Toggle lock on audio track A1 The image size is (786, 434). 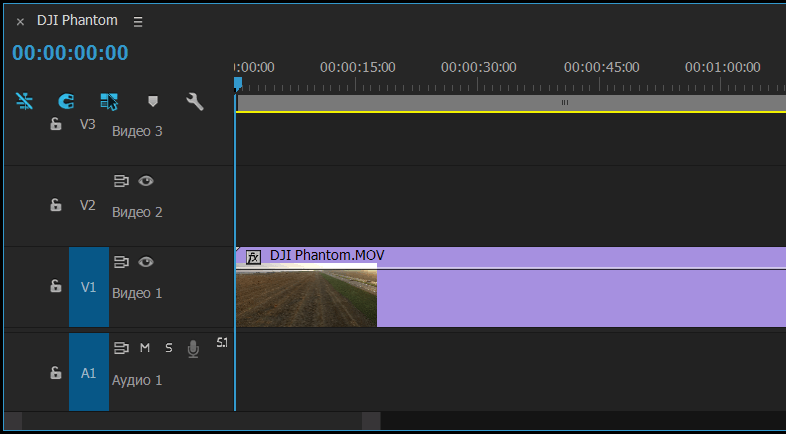(x=56, y=372)
